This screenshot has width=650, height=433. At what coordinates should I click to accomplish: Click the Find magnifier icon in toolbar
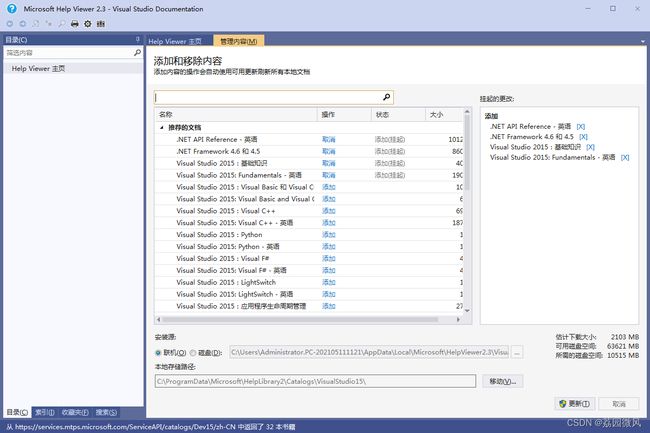[62, 24]
